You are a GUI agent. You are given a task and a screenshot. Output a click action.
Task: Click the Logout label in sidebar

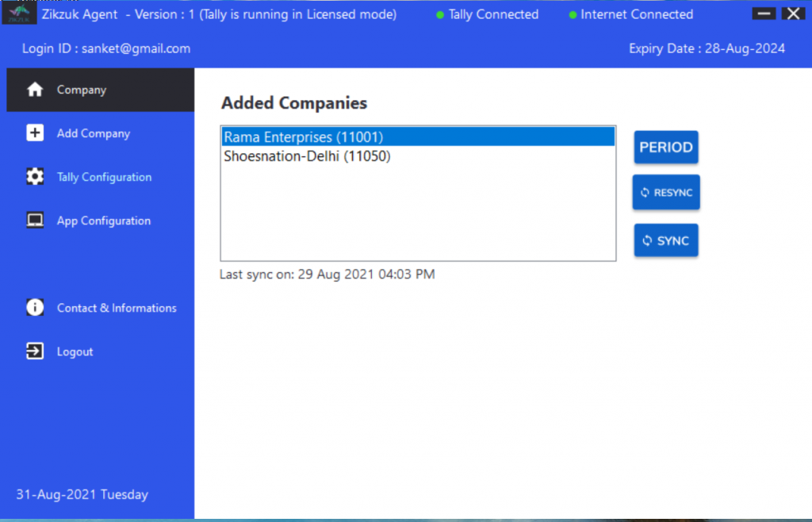75,351
